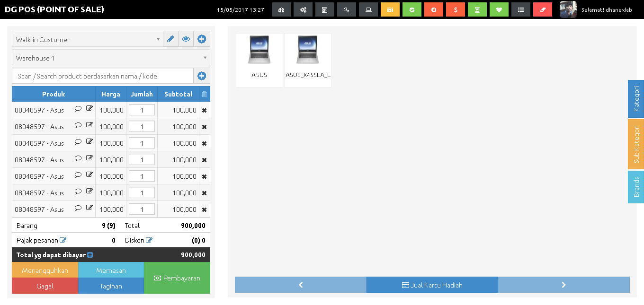Add new customer with plus icon
This screenshot has width=644, height=305.
point(202,39)
